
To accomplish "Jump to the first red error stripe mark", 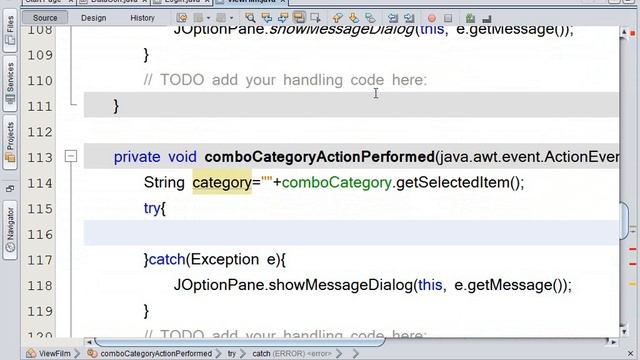I will 633,249.
